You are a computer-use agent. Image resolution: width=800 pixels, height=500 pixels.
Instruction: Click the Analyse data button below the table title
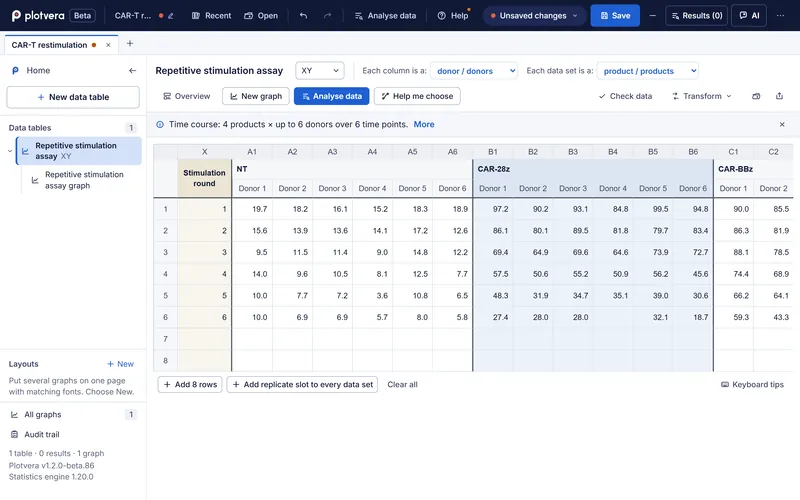pos(332,96)
